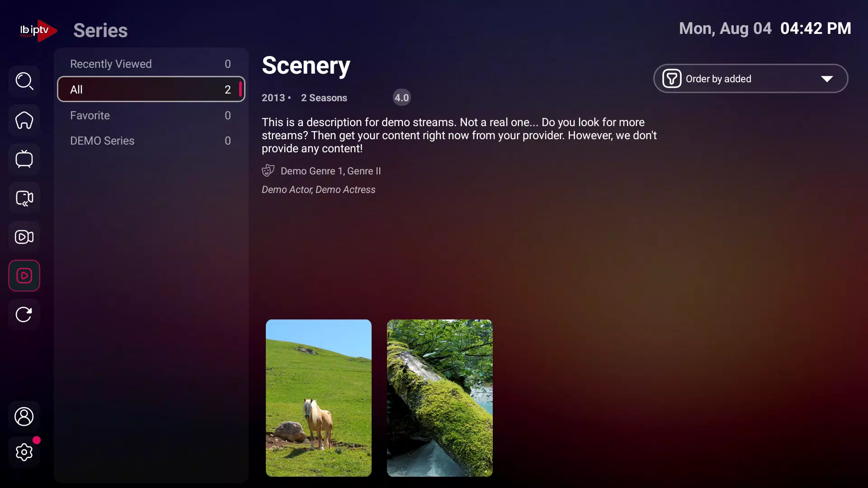Click the Series page heading
This screenshot has width=868, height=488.
[100, 31]
